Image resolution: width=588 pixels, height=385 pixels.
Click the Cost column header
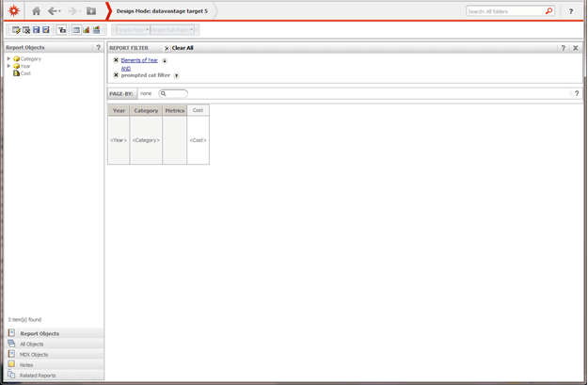198,110
